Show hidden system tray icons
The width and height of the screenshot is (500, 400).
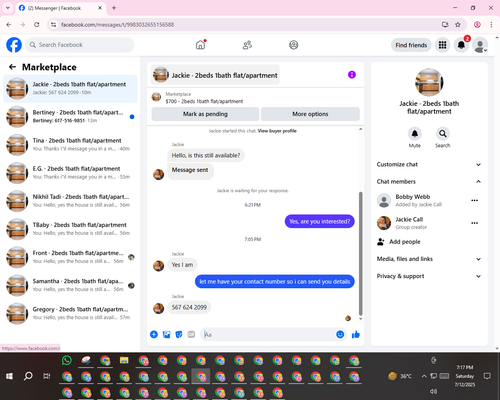tap(424, 376)
